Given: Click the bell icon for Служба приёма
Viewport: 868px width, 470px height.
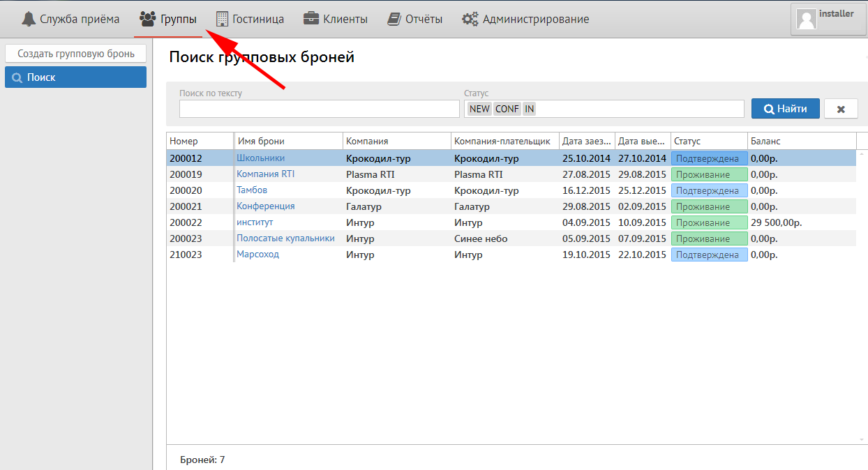Looking at the screenshot, I should [28, 20].
